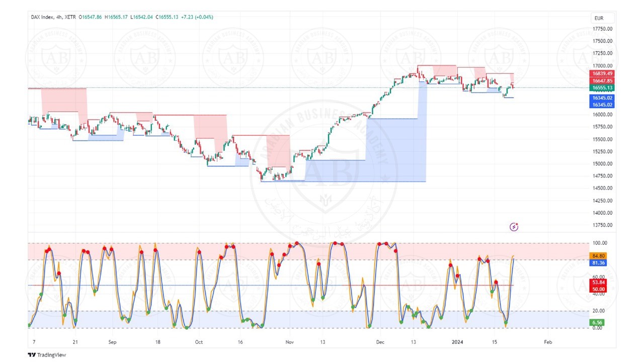Click the green 6.56 indicator label
Viewport: 644px width, 362px height.
(x=598, y=322)
